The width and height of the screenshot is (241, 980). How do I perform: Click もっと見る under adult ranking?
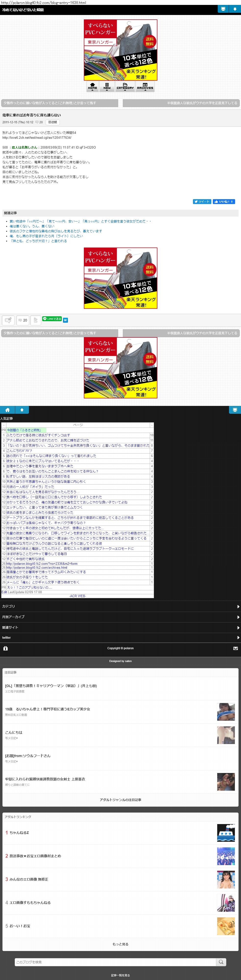[120, 944]
